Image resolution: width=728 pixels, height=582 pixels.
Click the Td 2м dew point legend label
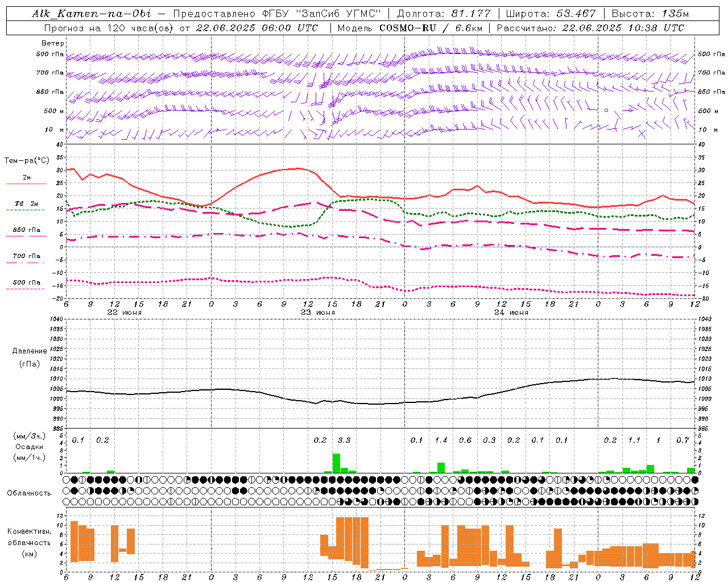pyautogui.click(x=27, y=203)
